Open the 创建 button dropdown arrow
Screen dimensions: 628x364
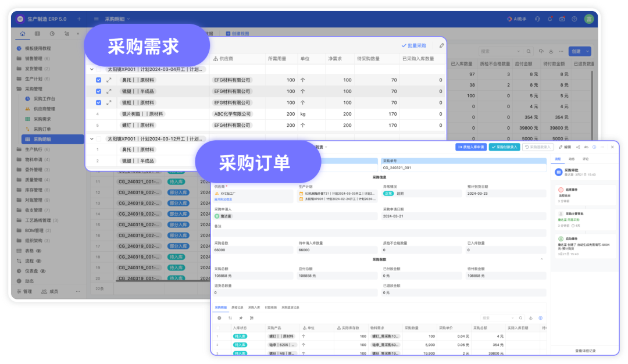(x=587, y=51)
